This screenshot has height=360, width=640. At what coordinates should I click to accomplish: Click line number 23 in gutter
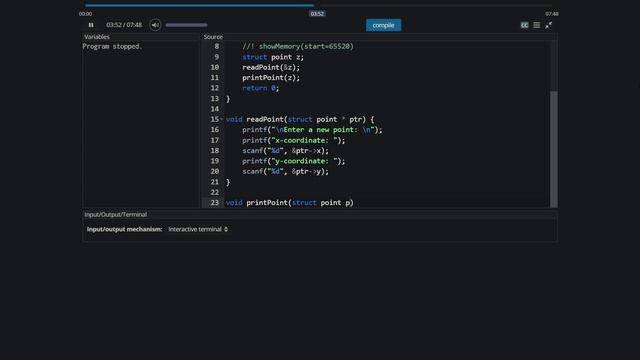(215, 203)
